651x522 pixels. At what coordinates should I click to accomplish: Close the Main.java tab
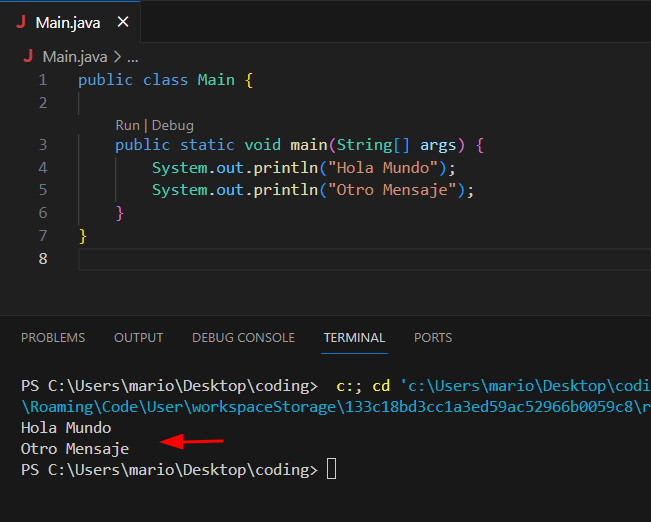tap(123, 22)
